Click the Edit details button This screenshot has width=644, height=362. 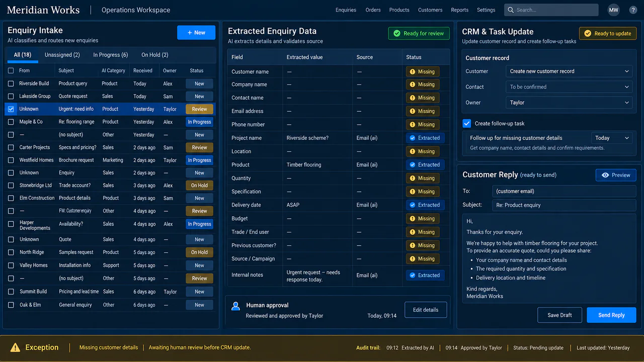pyautogui.click(x=426, y=310)
